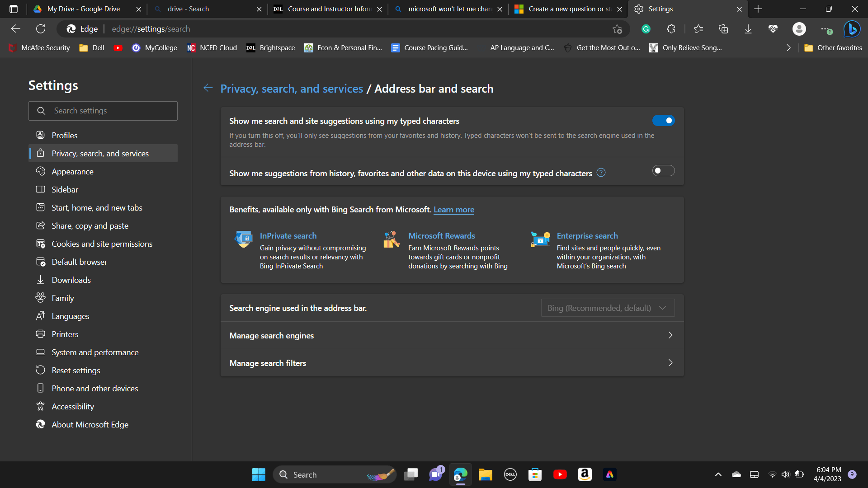Open Cookies and site permissions settings
The image size is (868, 488).
(102, 244)
